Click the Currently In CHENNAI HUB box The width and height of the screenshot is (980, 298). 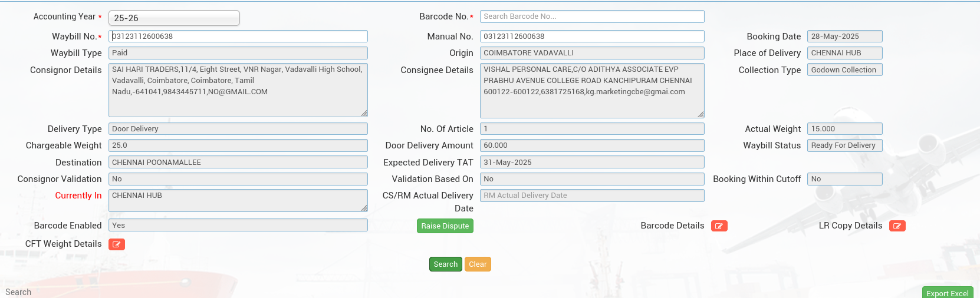tap(238, 200)
